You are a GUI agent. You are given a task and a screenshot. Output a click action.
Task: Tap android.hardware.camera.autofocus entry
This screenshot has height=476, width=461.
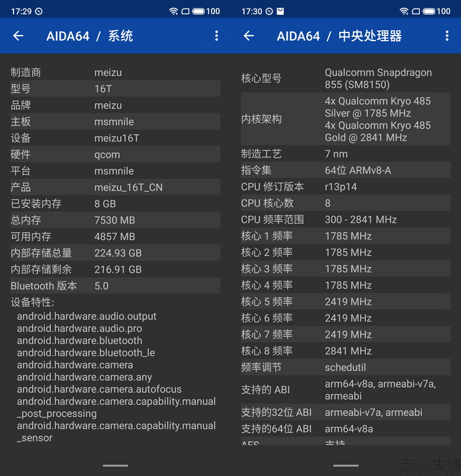click(x=100, y=389)
